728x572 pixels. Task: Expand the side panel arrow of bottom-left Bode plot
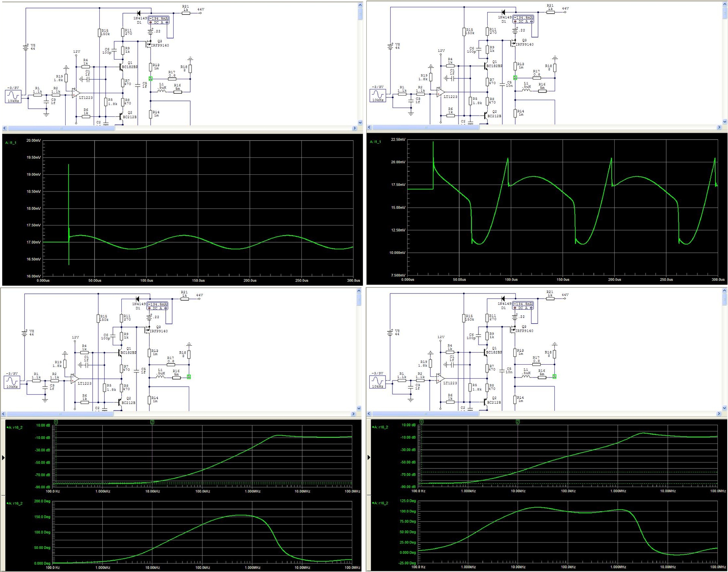click(x=3, y=458)
